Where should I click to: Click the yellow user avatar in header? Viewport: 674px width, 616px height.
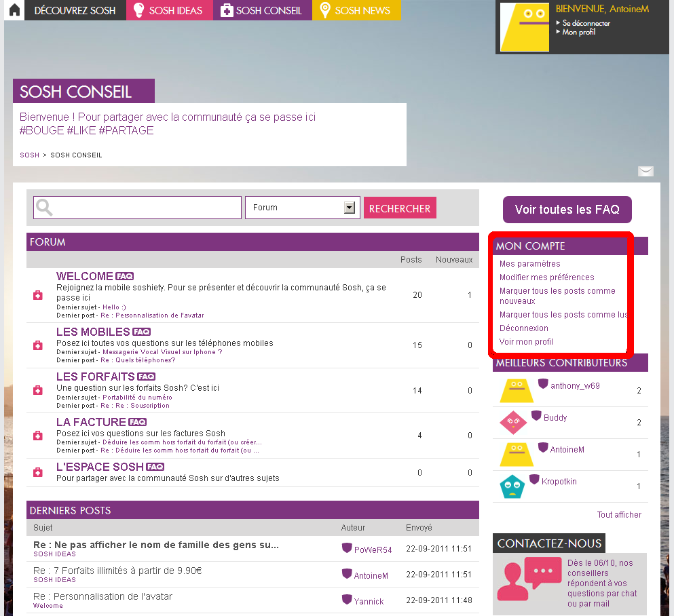click(x=525, y=27)
